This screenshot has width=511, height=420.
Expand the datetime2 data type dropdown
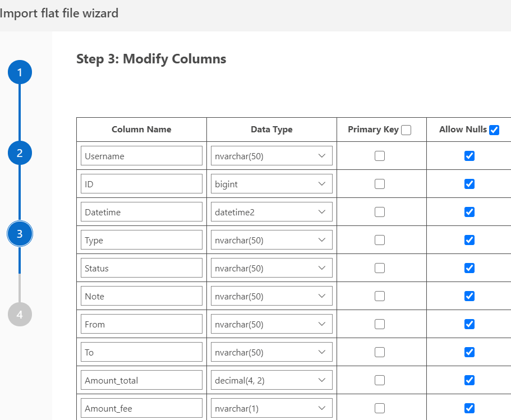coord(271,212)
